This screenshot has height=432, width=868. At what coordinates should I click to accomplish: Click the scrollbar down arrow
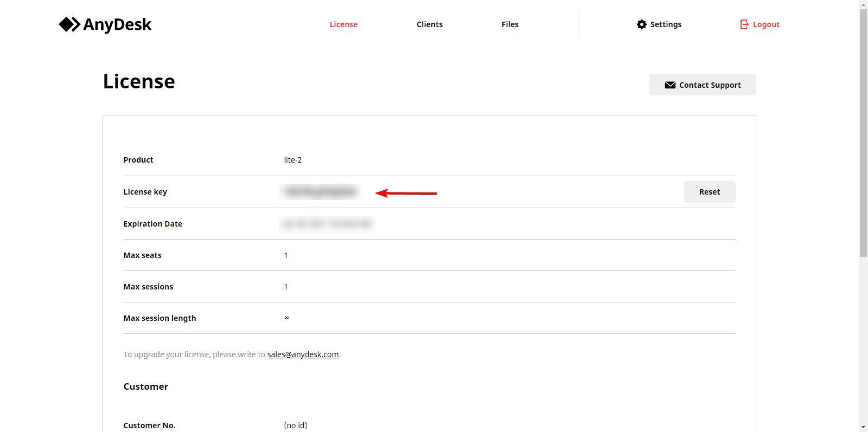tap(863, 428)
